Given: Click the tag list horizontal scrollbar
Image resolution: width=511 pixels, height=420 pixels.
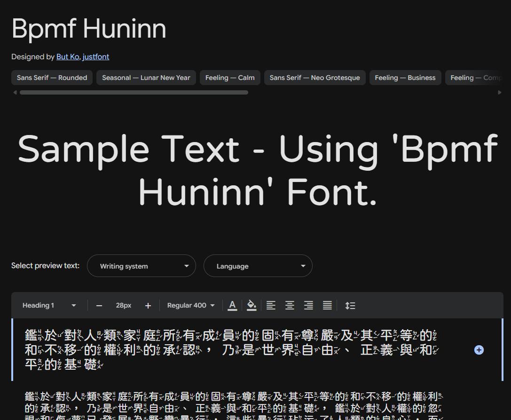Looking at the screenshot, I should click(134, 93).
